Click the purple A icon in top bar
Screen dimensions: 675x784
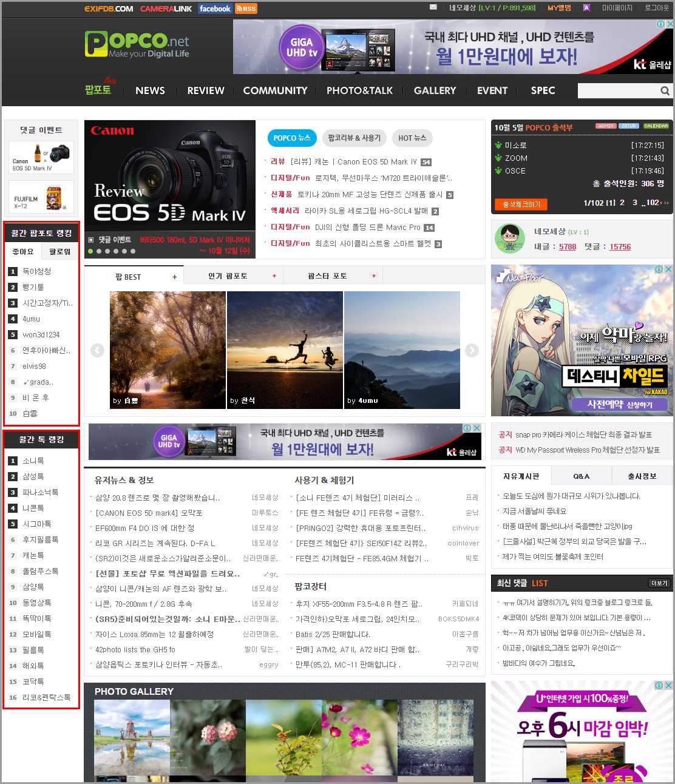(586, 8)
